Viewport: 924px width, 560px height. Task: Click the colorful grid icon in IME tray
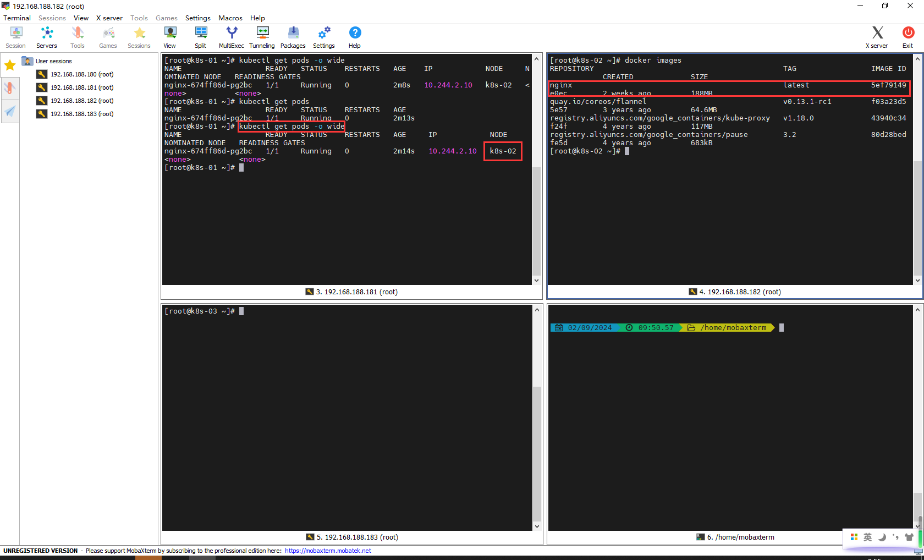point(854,537)
